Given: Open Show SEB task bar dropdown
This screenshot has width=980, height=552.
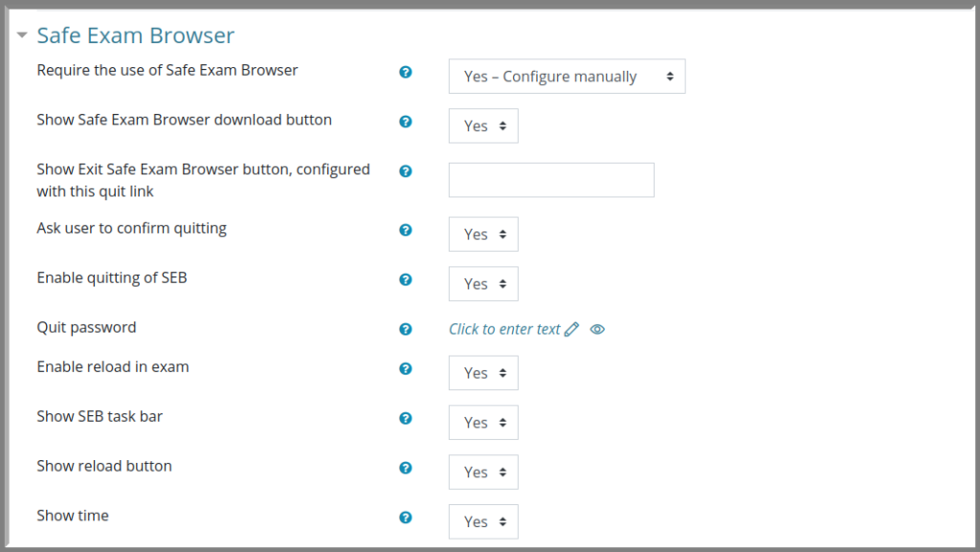Looking at the screenshot, I should [x=483, y=423].
